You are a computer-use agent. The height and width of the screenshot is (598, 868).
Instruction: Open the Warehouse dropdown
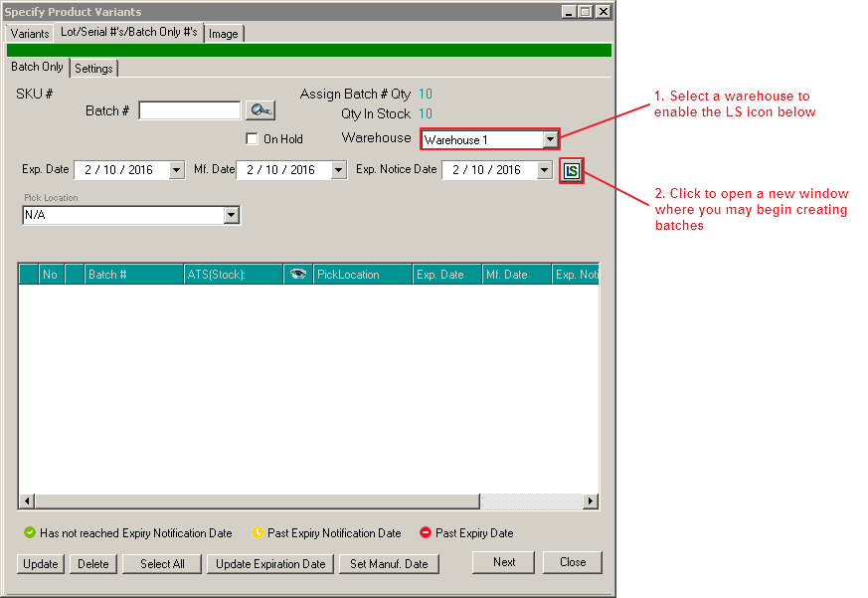pyautogui.click(x=550, y=140)
